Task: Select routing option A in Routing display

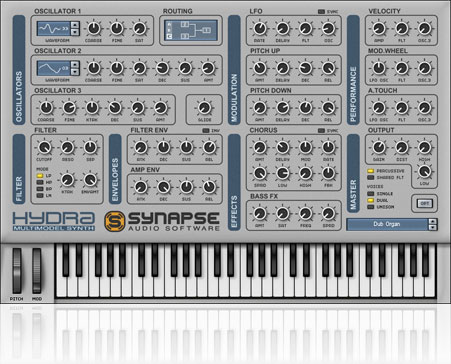Action: click(x=169, y=24)
